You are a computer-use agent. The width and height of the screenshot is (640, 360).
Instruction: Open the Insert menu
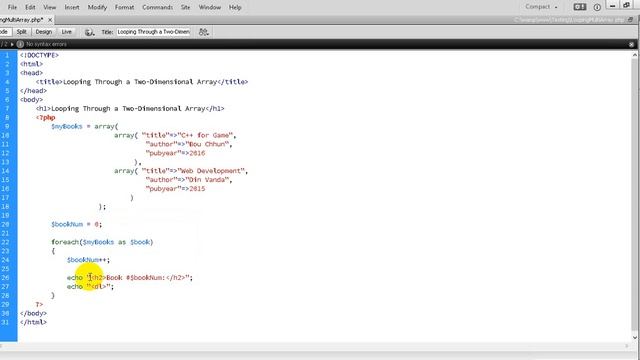coord(72,7)
